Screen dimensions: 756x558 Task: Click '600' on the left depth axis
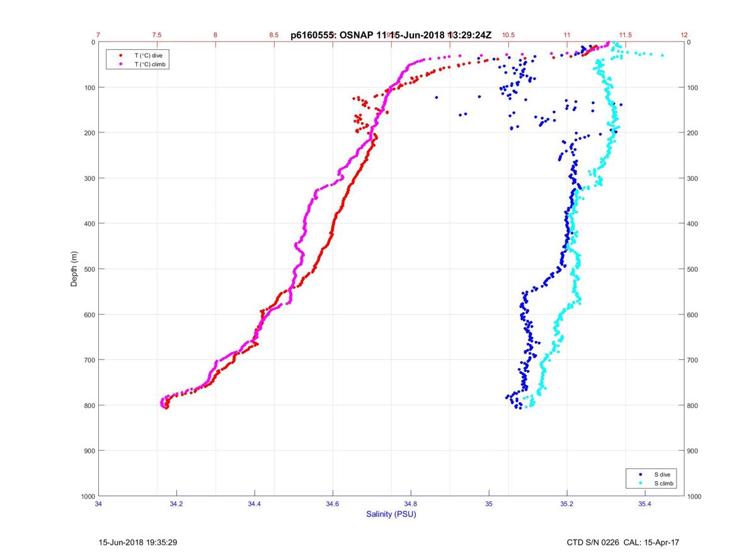[89, 315]
